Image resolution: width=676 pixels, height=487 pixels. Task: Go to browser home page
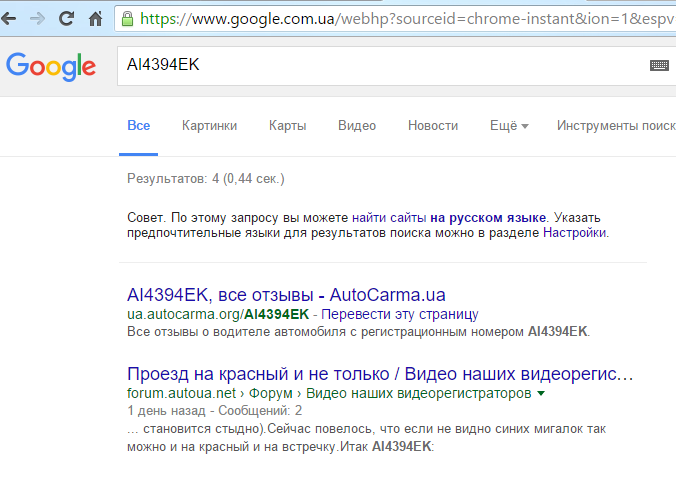pyautogui.click(x=96, y=18)
